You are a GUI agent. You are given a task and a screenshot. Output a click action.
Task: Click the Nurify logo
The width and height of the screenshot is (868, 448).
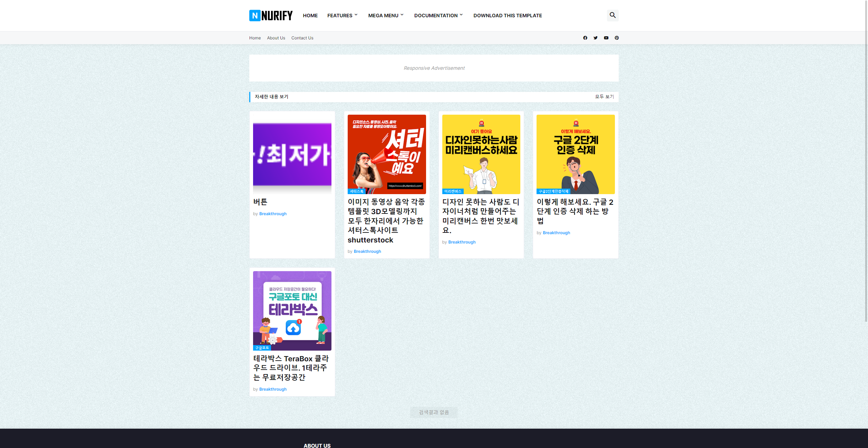click(271, 16)
